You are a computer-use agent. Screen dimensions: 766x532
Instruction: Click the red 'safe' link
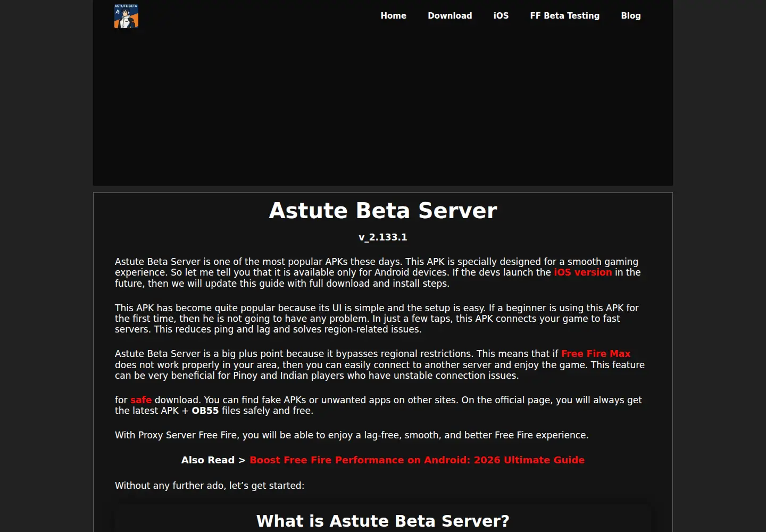click(141, 400)
